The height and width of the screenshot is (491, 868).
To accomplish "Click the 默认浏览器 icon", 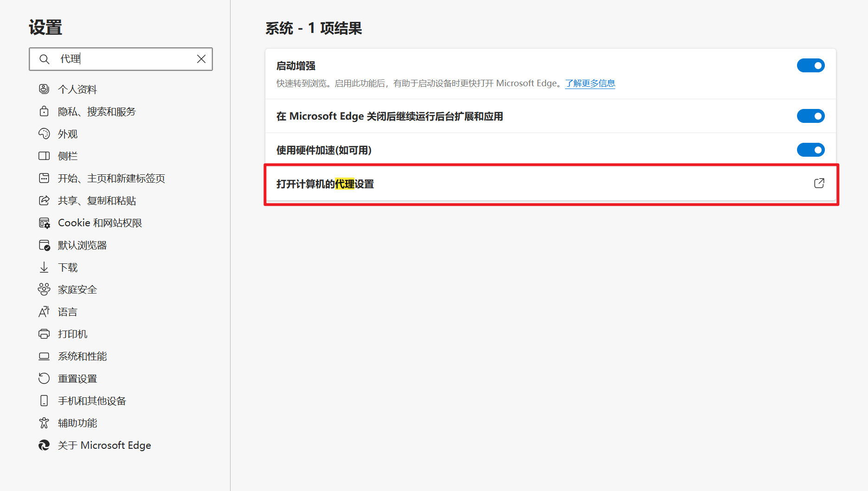I will [44, 245].
